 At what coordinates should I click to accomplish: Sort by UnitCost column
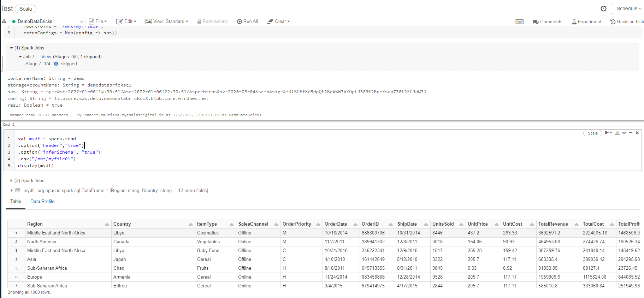(532, 224)
